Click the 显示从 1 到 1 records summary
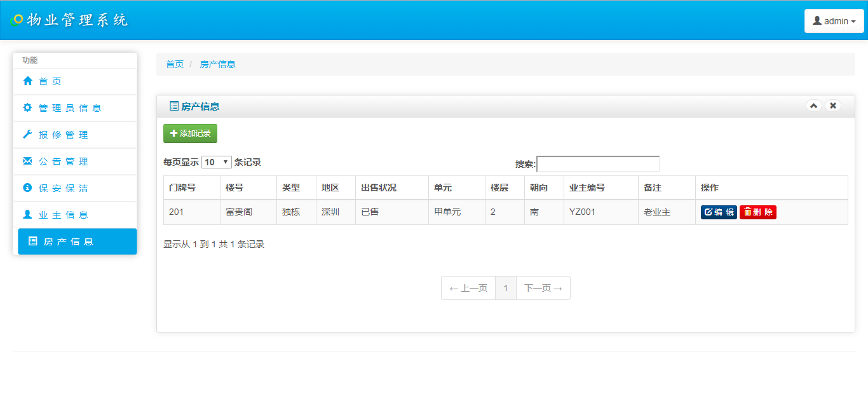The image size is (868, 417). (x=214, y=244)
